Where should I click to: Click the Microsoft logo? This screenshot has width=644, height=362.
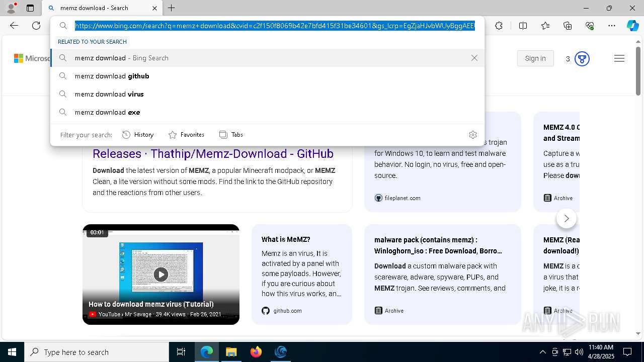click(32, 58)
